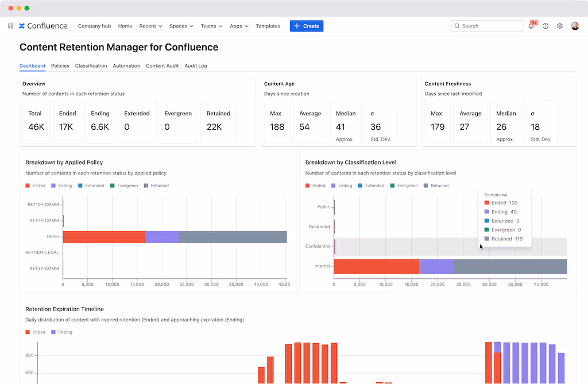The image size is (588, 384).
Task: Open the help question-mark icon
Action: tap(546, 26)
